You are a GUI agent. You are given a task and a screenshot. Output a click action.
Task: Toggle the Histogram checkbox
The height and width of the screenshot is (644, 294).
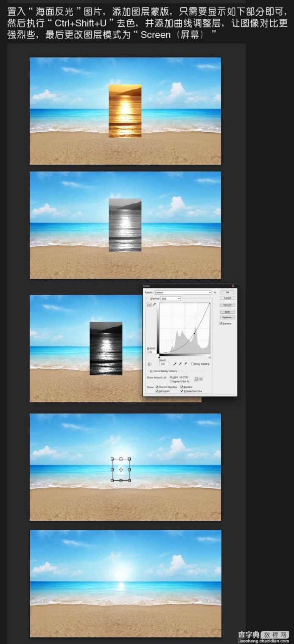point(157,391)
